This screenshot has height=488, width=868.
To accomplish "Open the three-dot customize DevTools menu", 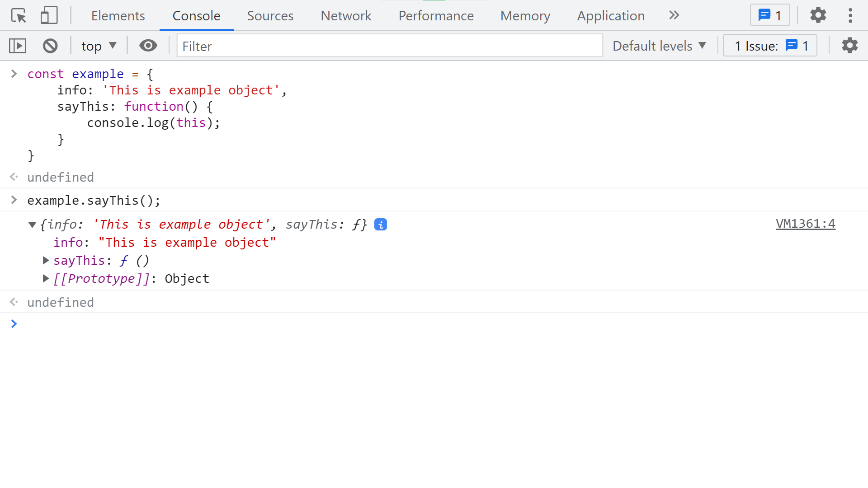I will (850, 15).
